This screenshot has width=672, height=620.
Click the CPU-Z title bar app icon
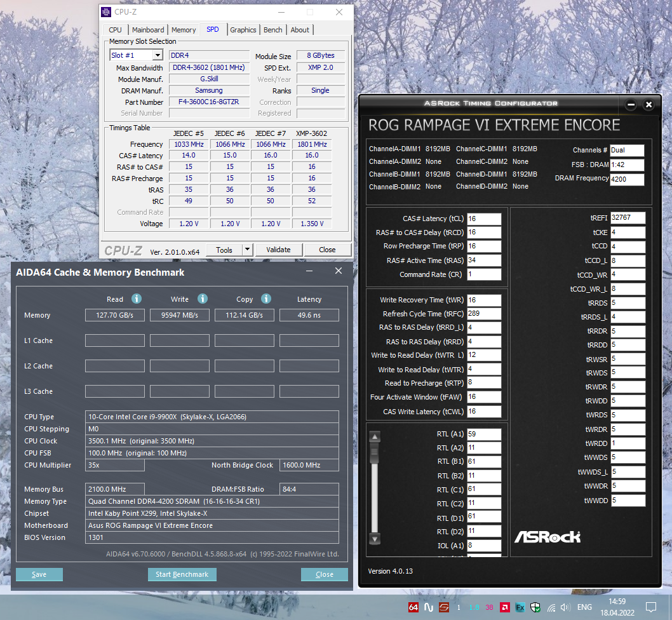tap(106, 12)
